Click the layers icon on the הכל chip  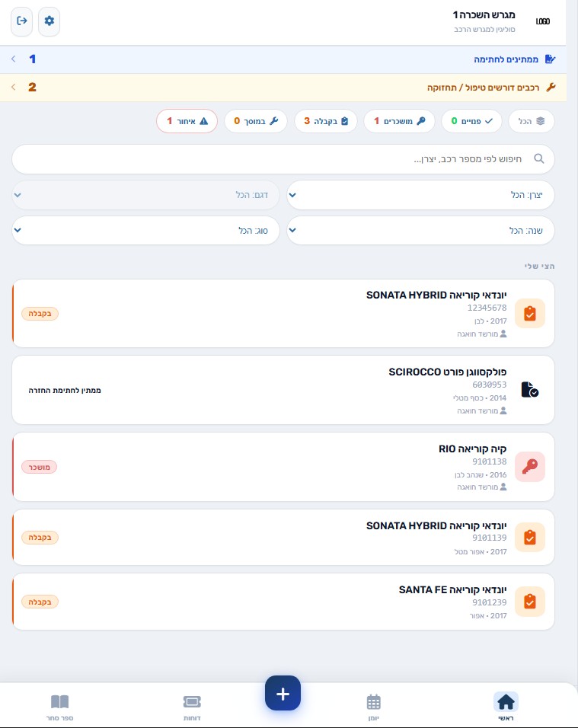(x=541, y=121)
